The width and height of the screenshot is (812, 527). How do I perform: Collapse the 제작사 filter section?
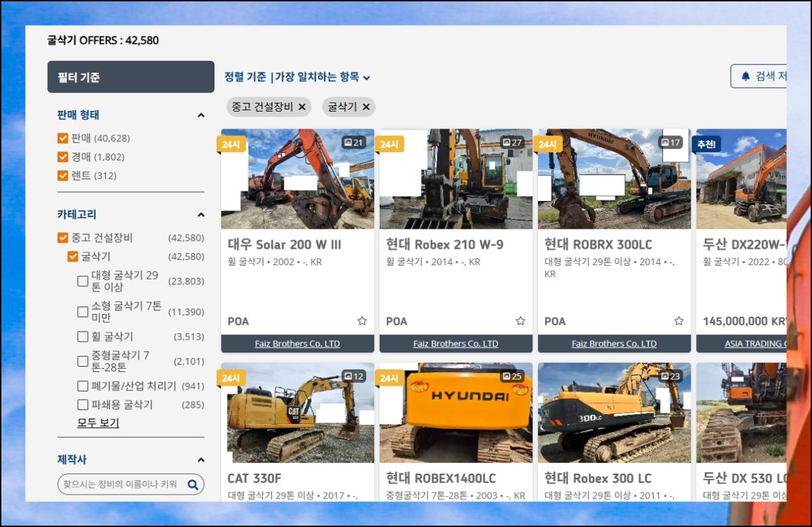(201, 460)
